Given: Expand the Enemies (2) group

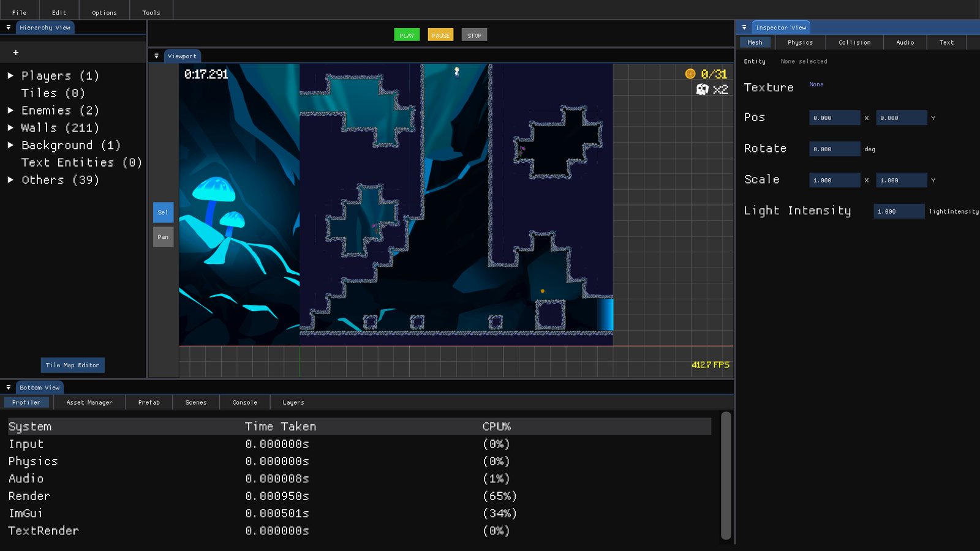Looking at the screenshot, I should [10, 111].
